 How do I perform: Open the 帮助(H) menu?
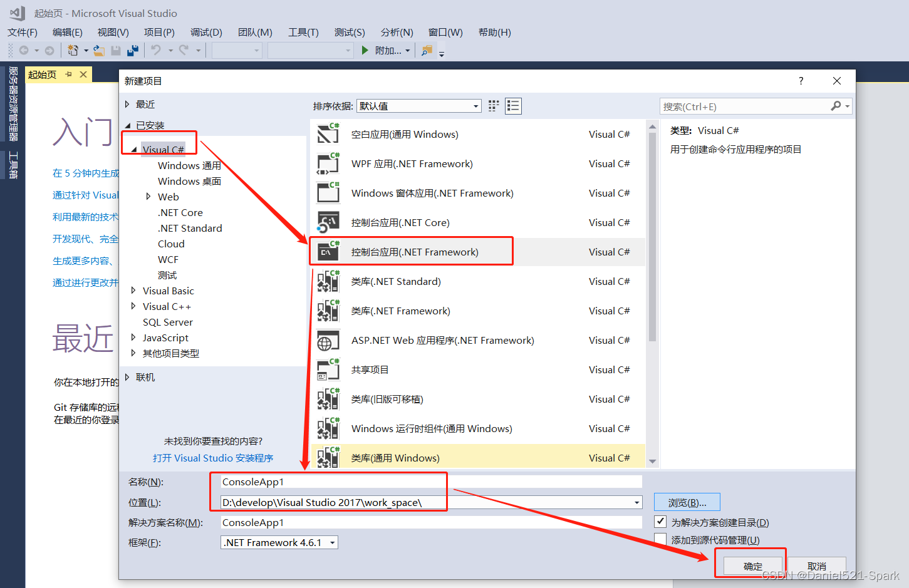[x=495, y=32]
